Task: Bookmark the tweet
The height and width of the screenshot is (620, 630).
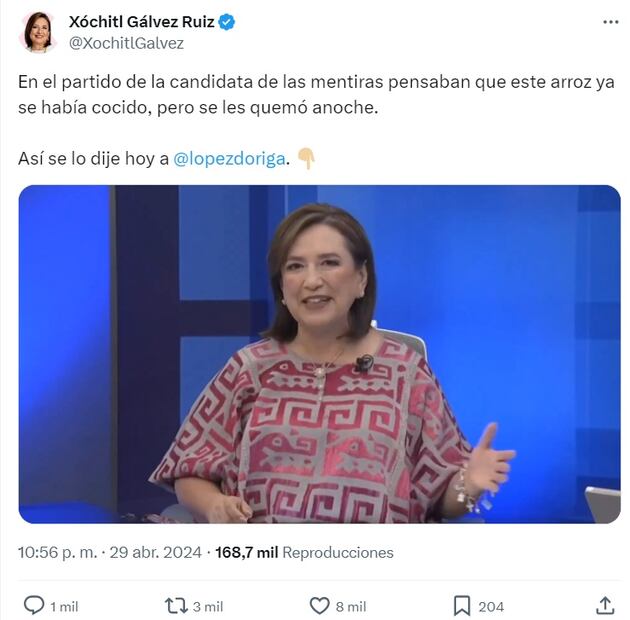Action: (462, 606)
